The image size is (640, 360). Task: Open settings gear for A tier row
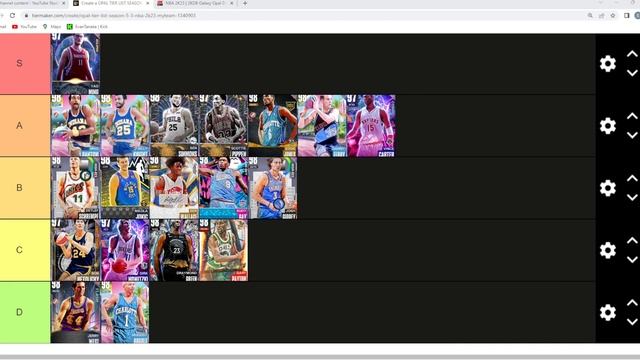(x=608, y=126)
